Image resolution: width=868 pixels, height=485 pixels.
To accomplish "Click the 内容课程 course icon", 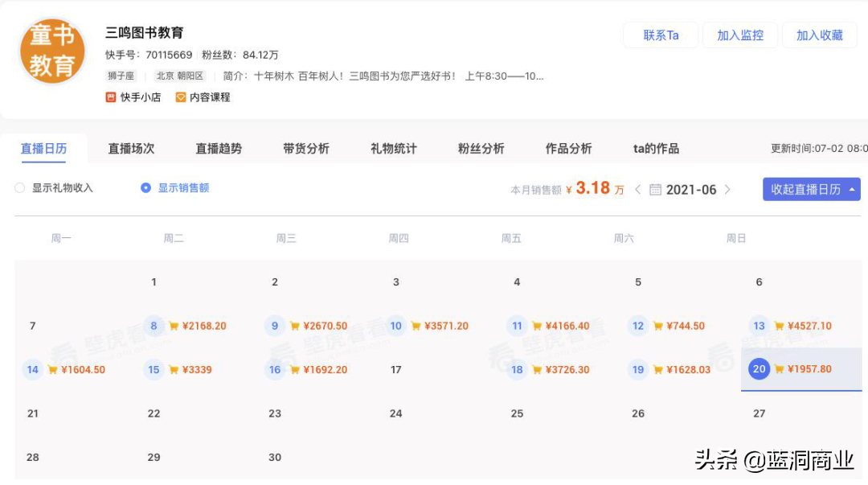I will coord(181,97).
